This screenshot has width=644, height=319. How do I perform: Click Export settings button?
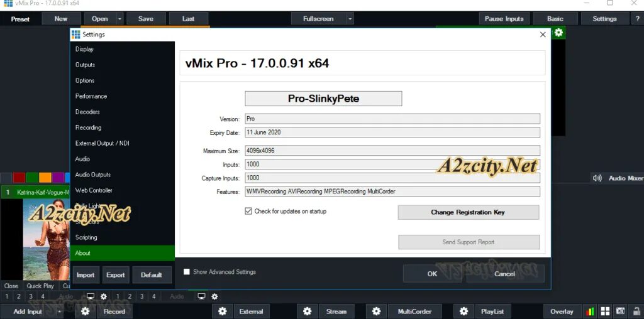tap(116, 274)
